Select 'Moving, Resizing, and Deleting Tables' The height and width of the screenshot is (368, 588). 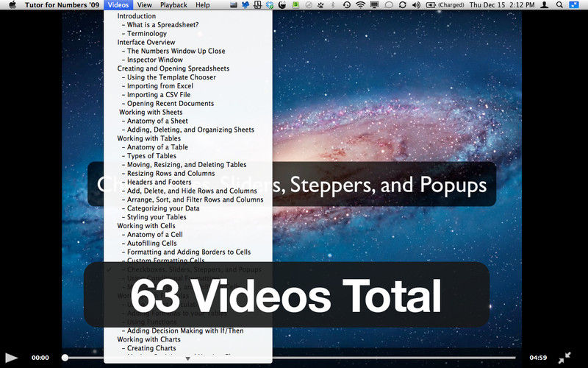(x=188, y=164)
